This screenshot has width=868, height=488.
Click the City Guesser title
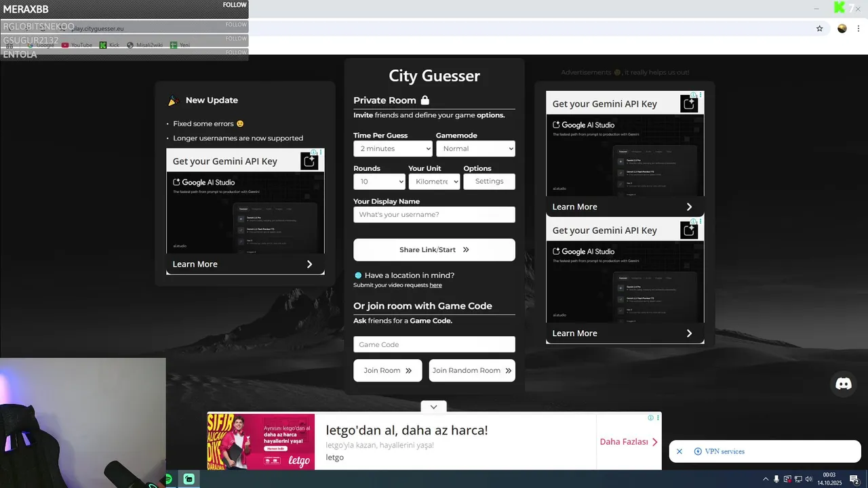[434, 75]
